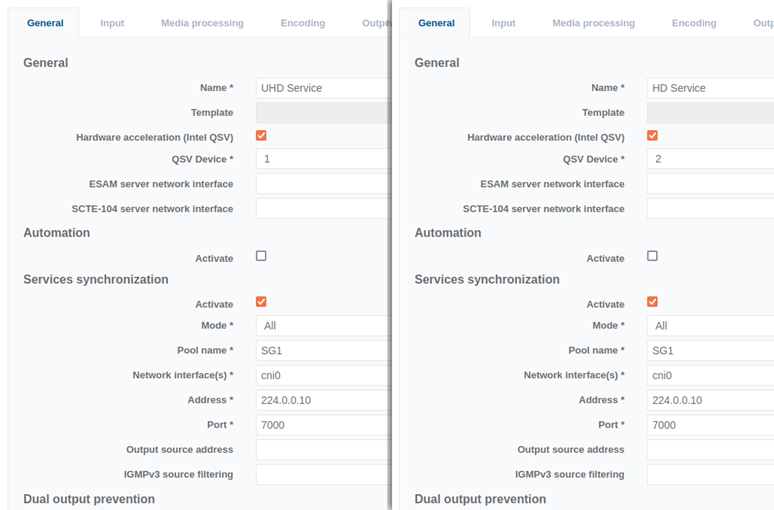The image size is (774, 510).
Task: Uncheck Services synchronization Activate in right panel
Action: [652, 302]
